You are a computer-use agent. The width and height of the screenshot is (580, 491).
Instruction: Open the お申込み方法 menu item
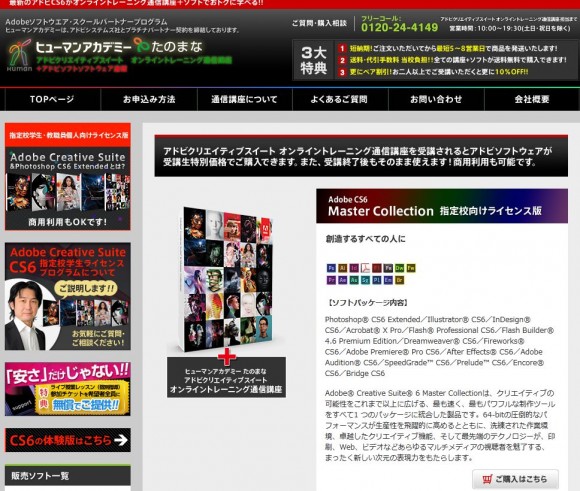(x=149, y=99)
